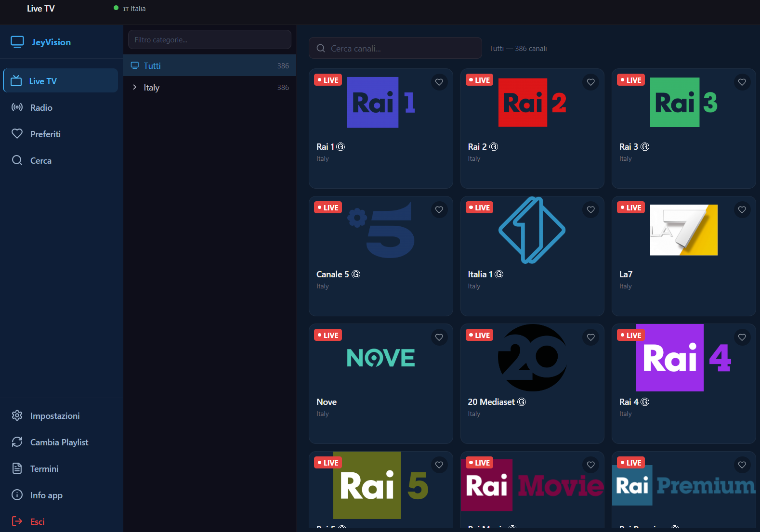Image resolution: width=760 pixels, height=532 pixels.
Task: Add La7 to favorites
Action: pos(742,210)
